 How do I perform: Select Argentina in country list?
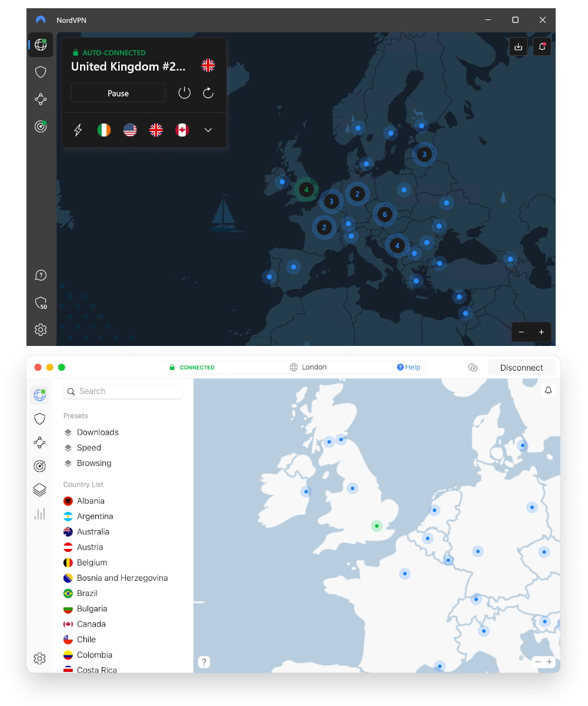[88, 516]
